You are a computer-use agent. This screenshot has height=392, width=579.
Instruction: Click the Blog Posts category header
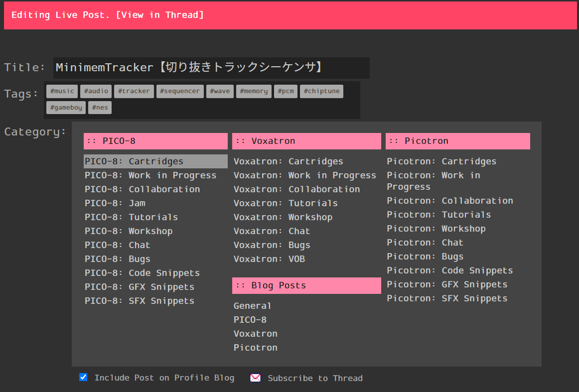point(306,286)
